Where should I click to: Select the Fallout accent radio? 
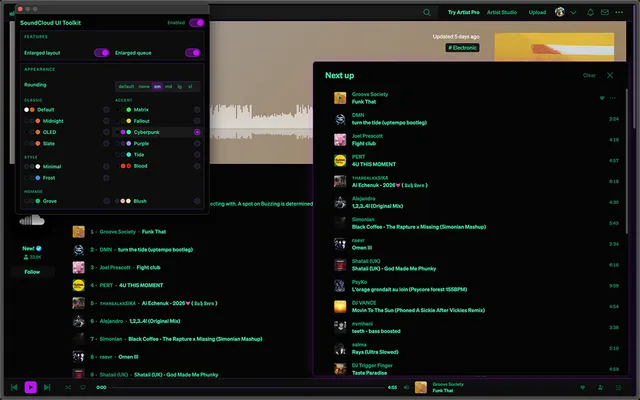coord(197,121)
